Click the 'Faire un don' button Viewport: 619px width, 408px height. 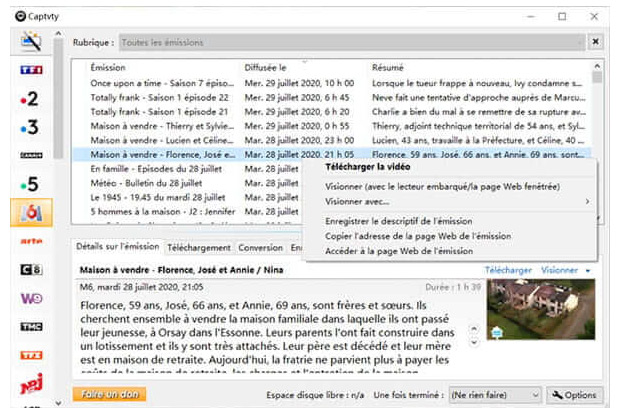click(x=109, y=394)
